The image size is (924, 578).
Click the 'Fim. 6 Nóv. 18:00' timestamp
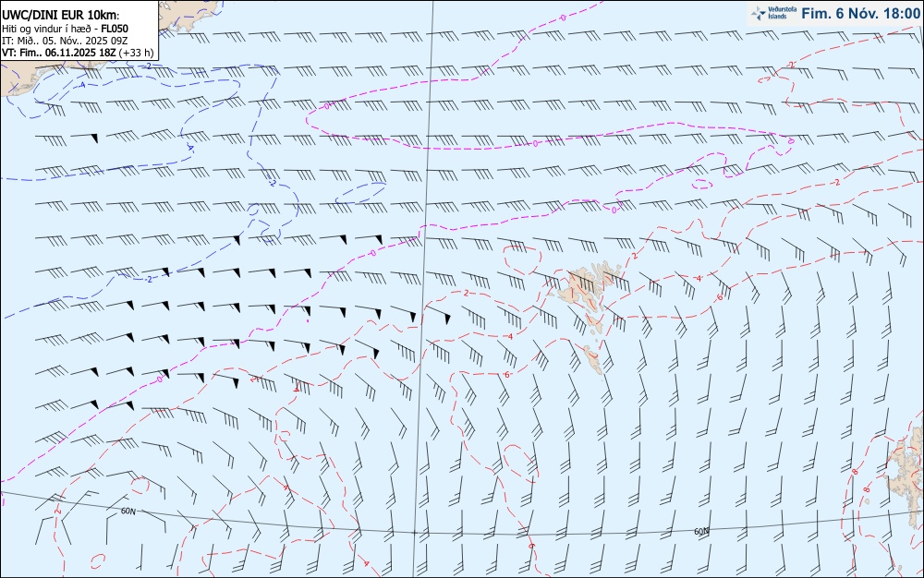860,14
